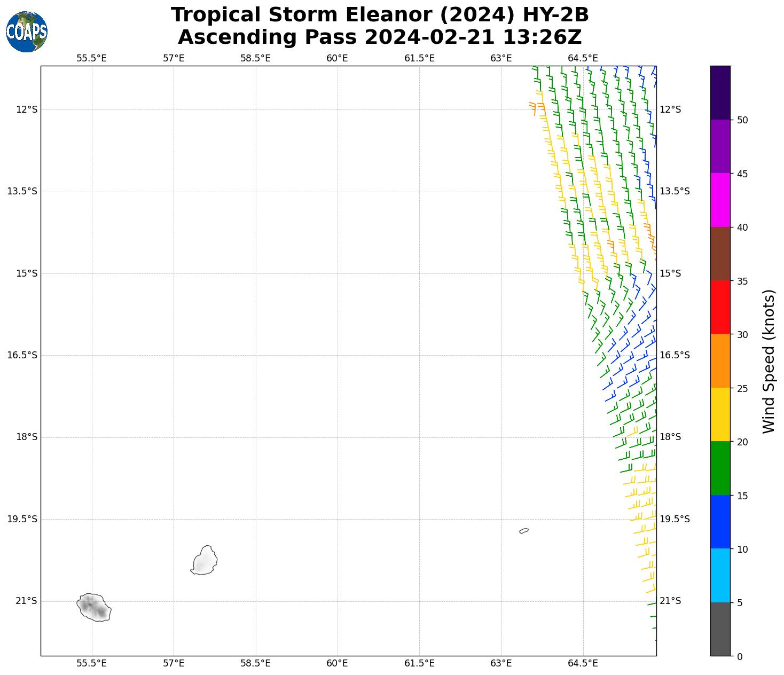Click the Ascending Pass timestamp subtitle
This screenshot has height=675, width=784.
(x=380, y=37)
